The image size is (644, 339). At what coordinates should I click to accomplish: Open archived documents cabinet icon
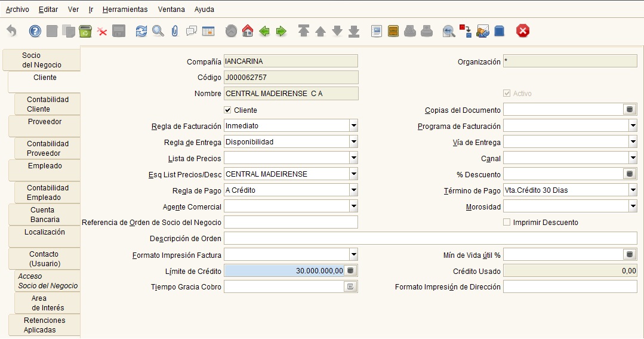[x=393, y=31]
